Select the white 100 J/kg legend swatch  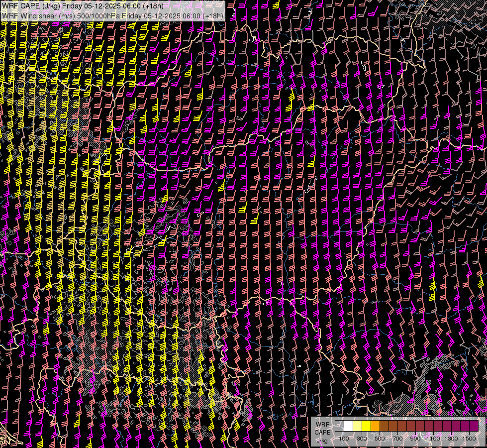click(349, 426)
